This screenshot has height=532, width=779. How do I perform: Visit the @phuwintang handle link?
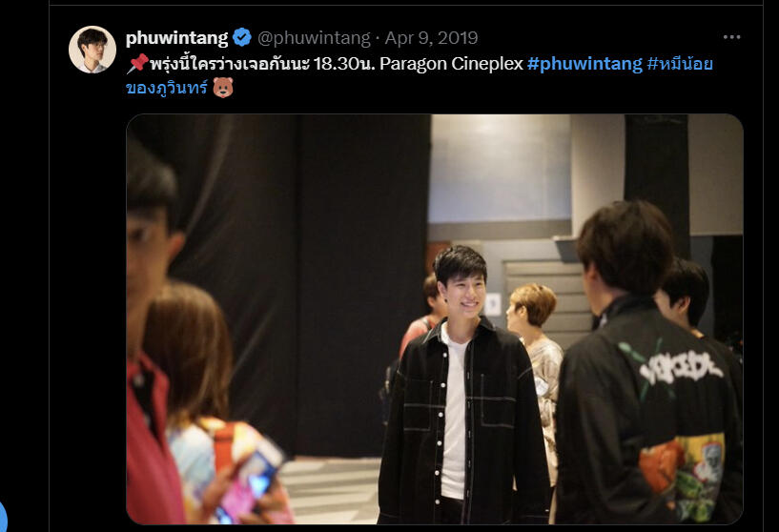tap(314, 38)
